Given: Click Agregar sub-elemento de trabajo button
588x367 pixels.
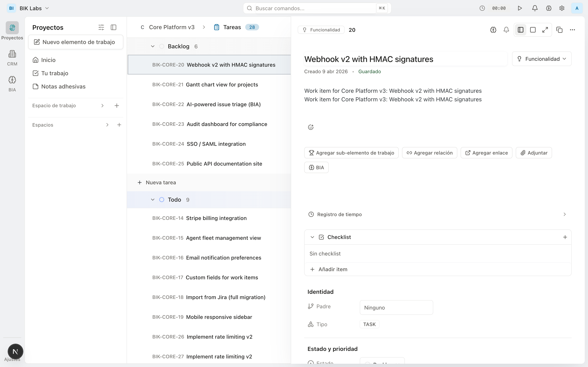Looking at the screenshot, I should click(351, 153).
